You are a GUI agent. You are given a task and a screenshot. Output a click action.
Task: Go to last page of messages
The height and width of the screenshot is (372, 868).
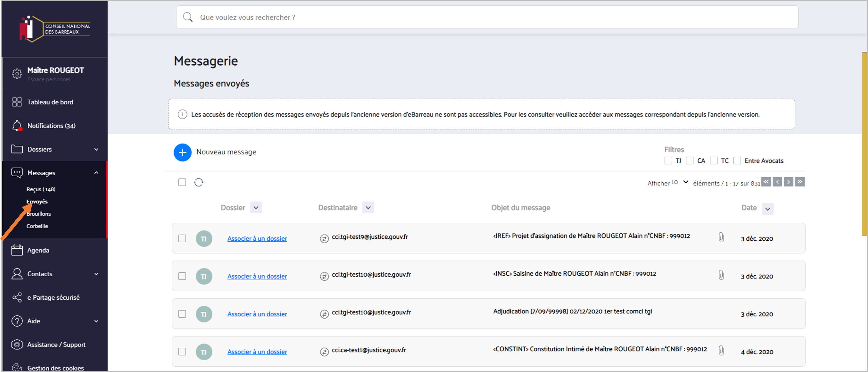click(800, 182)
